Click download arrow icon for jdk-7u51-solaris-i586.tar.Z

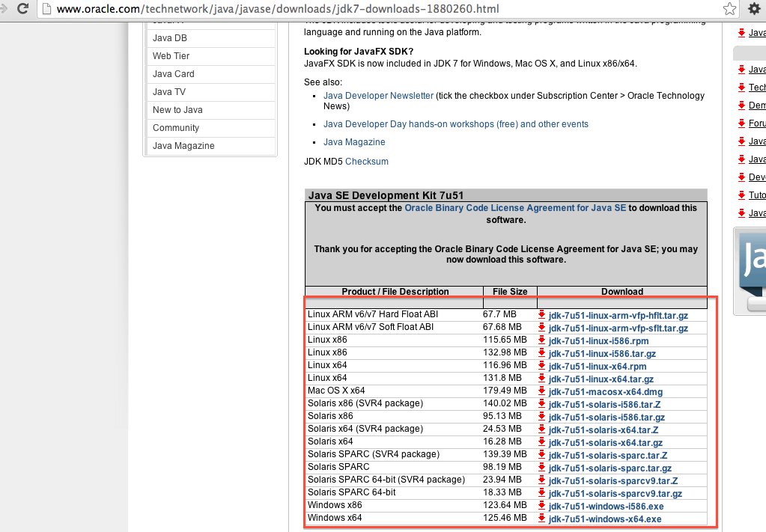542,403
